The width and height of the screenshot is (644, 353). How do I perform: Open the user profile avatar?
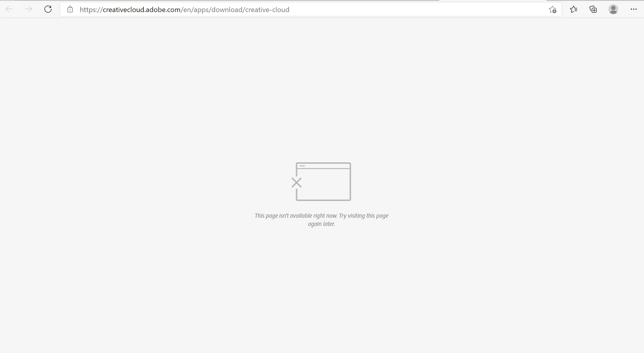pyautogui.click(x=613, y=9)
